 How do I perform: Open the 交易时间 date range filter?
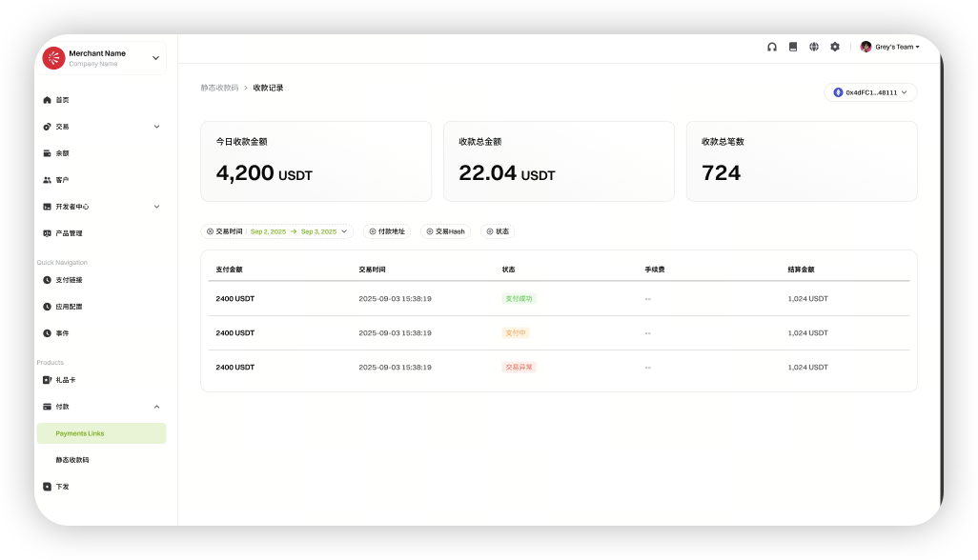[x=276, y=231]
